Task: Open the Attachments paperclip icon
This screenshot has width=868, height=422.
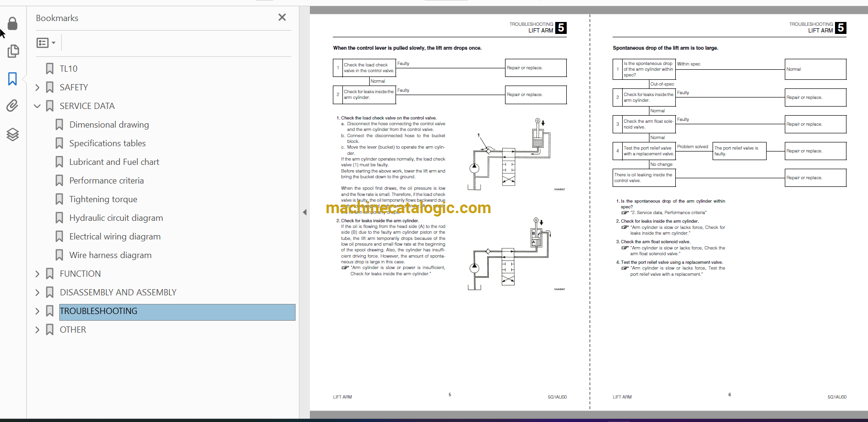Action: 13,106
